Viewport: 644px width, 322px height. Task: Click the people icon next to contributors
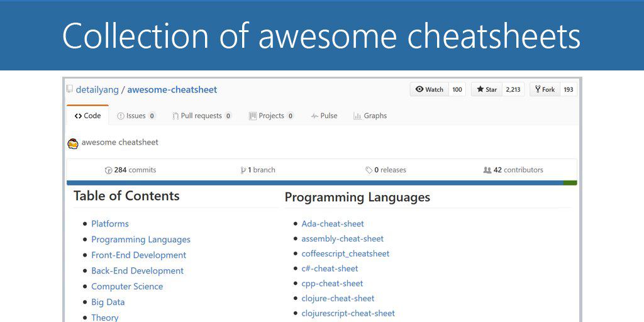[x=487, y=170]
